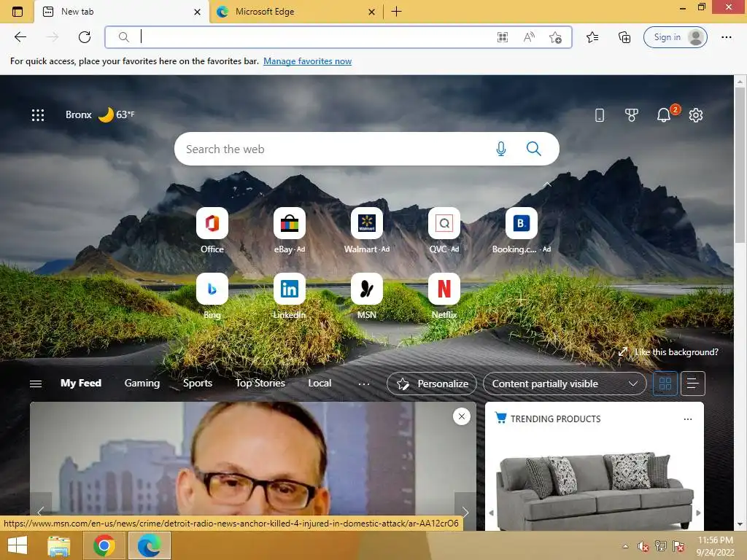
Task: Show previous trending product arrow
Action: pyautogui.click(x=491, y=513)
